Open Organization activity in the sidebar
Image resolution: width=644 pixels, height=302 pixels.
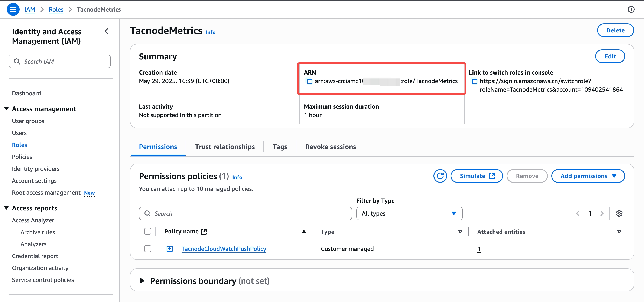[40, 268]
